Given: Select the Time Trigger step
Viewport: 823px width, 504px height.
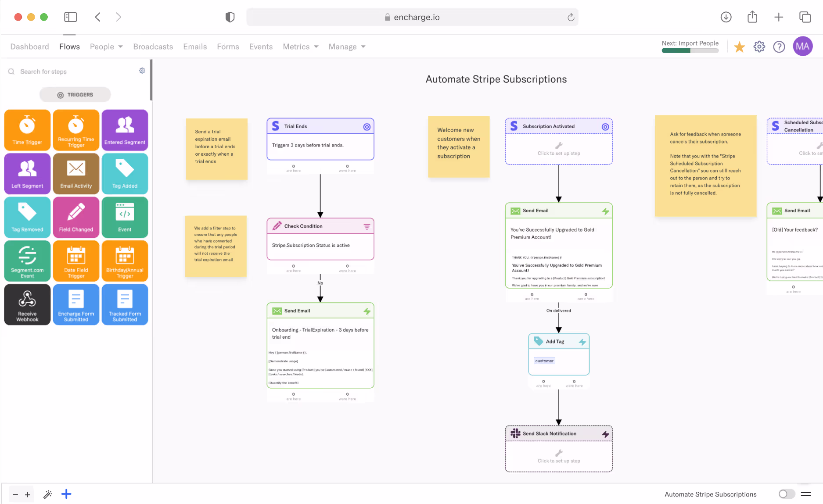Looking at the screenshot, I should 27,130.
